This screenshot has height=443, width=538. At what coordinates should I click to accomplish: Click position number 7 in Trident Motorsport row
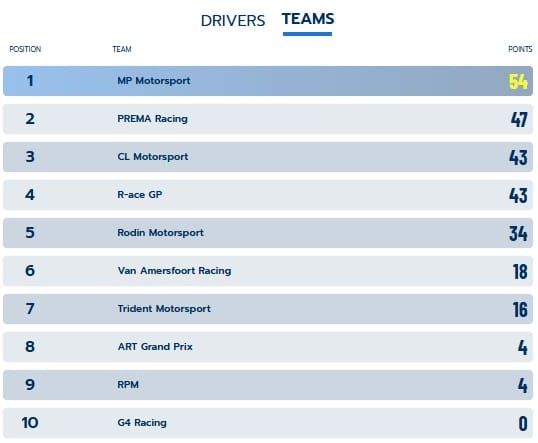pyautogui.click(x=30, y=309)
